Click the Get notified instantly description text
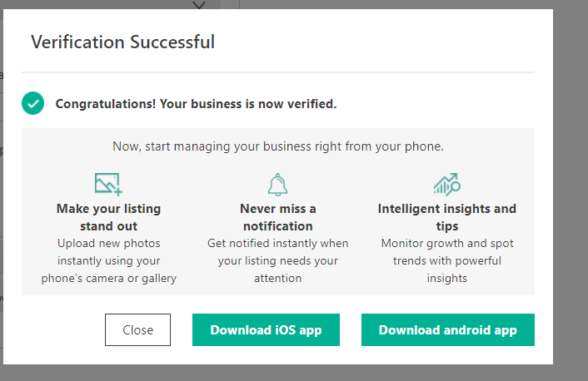 [x=278, y=260]
